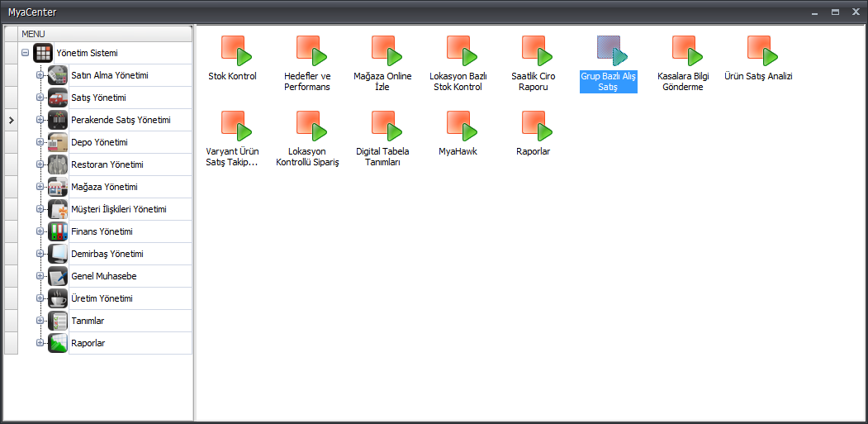The image size is (868, 424).
Task: Click the Restoran Yönetimi cutlery icon
Action: pyautogui.click(x=58, y=164)
